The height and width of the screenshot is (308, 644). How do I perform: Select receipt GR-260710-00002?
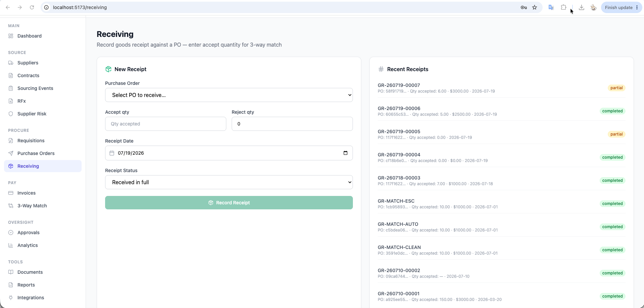click(x=502, y=273)
